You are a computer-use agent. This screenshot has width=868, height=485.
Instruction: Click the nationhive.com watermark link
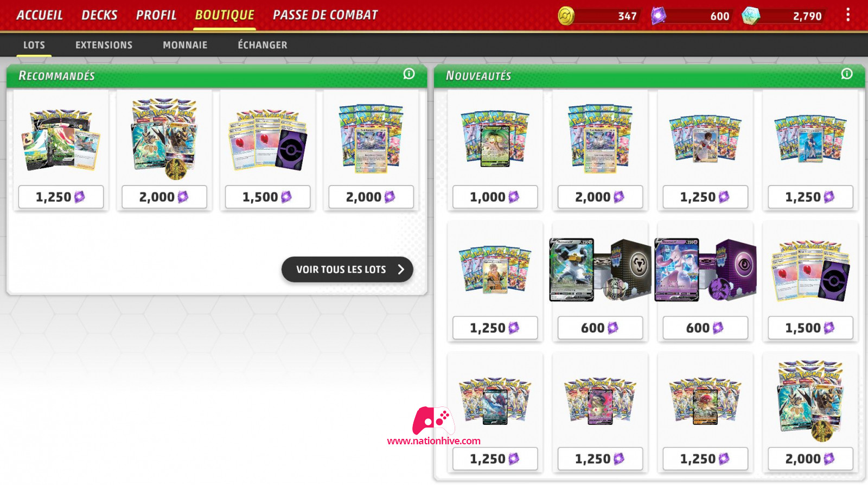pyautogui.click(x=434, y=441)
